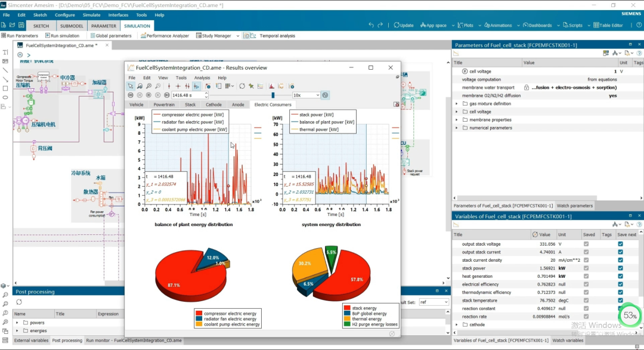644x350 pixels.
Task: Click the Save icon in main toolbar
Action: click(21, 25)
